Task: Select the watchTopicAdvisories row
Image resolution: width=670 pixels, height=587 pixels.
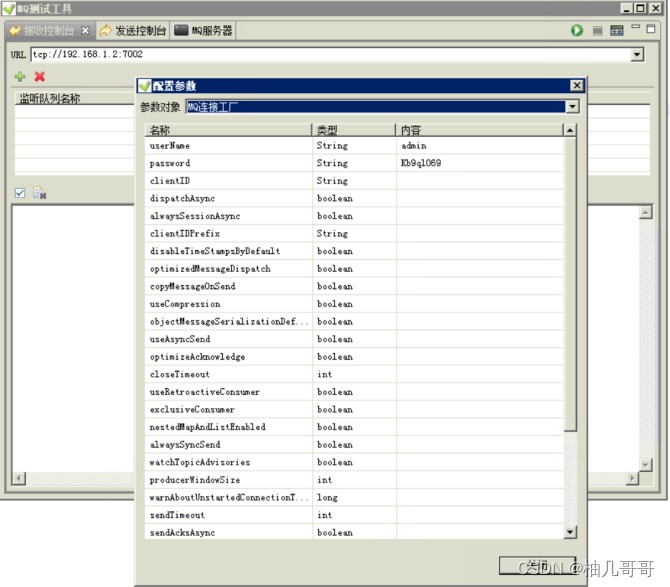Action: tap(354, 462)
